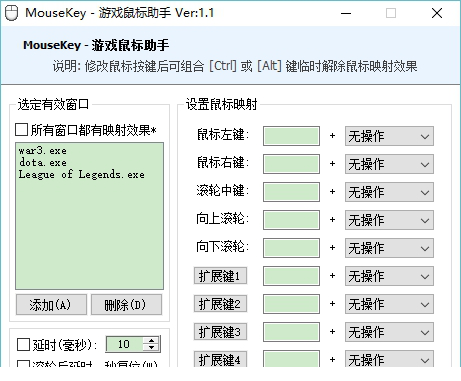Open the 鼠标左键 modifier dropdown
461x381 pixels.
[389, 136]
